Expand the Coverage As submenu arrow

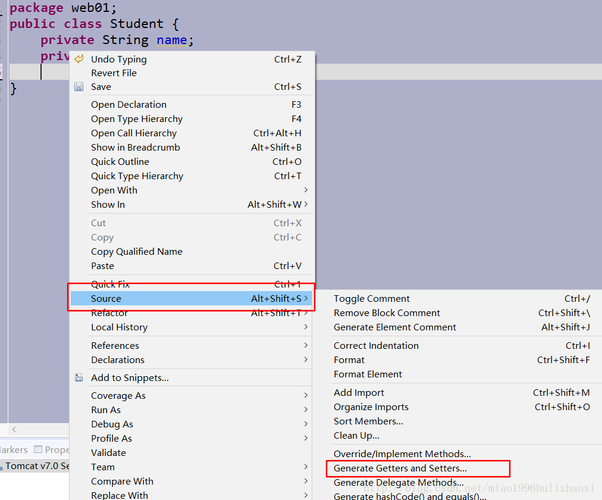coord(306,395)
